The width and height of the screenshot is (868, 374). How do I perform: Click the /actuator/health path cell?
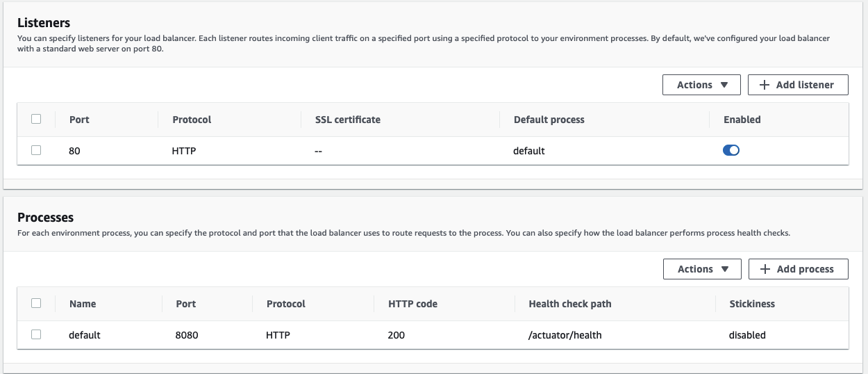click(565, 335)
